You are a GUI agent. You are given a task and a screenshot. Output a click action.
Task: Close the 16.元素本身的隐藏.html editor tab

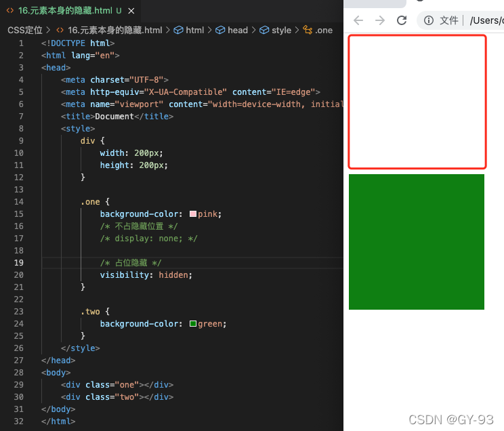click(x=131, y=11)
